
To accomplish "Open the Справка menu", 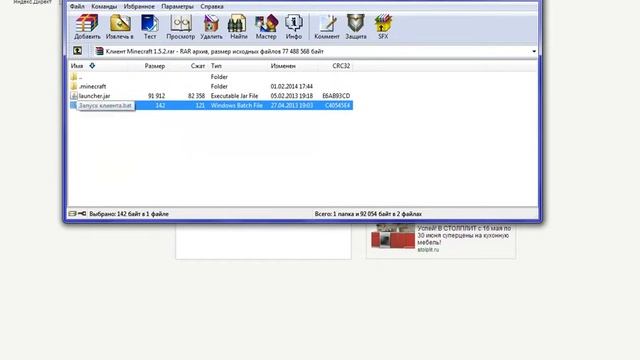I will pos(212,7).
